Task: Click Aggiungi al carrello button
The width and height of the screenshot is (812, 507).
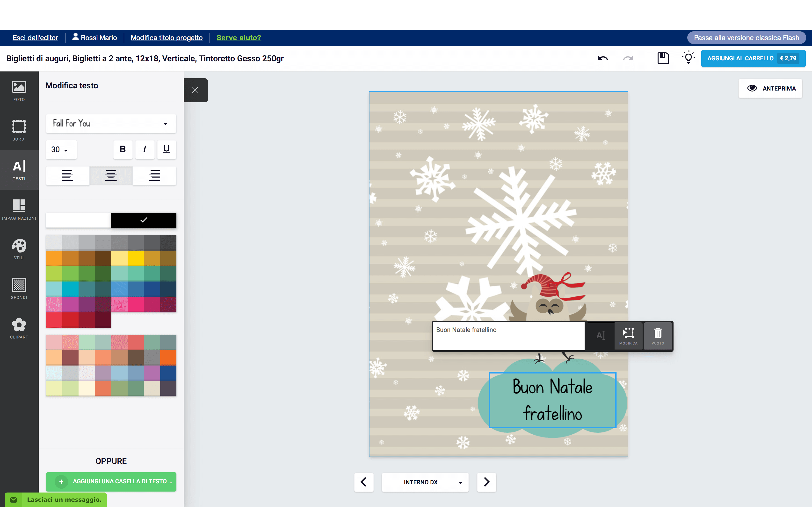Action: coord(753,58)
